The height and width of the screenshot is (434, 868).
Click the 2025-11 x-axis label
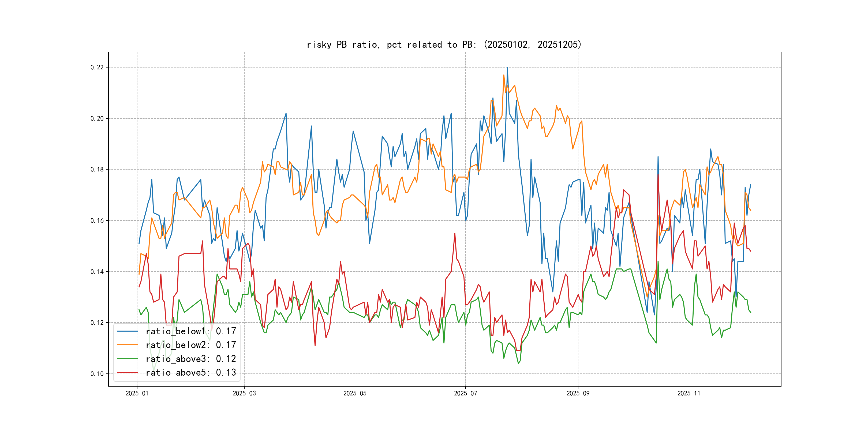click(x=689, y=393)
